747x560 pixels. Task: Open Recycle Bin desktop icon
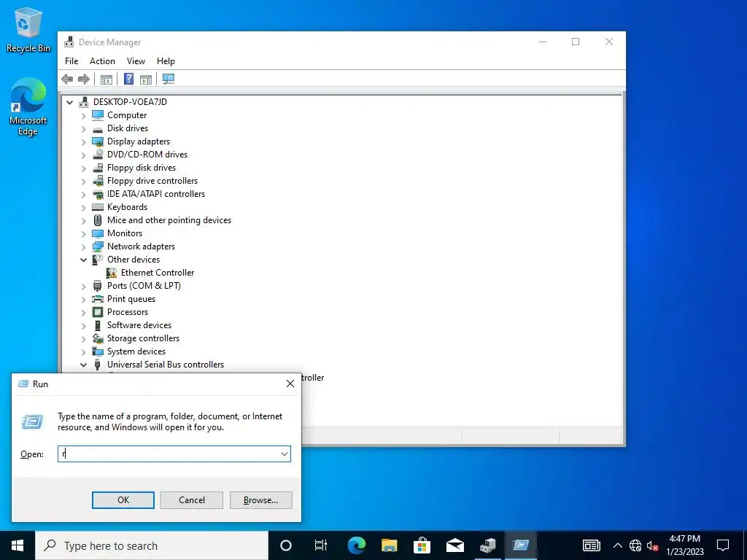[28, 30]
